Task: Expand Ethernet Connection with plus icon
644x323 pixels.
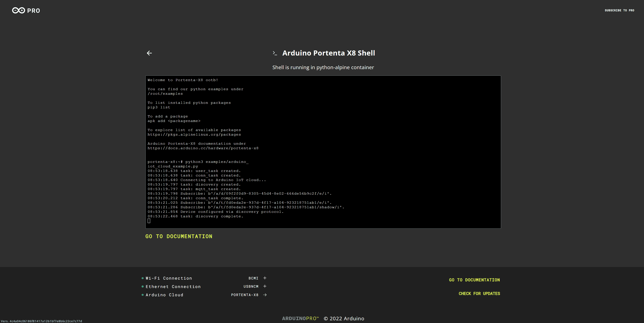Action: (265, 286)
